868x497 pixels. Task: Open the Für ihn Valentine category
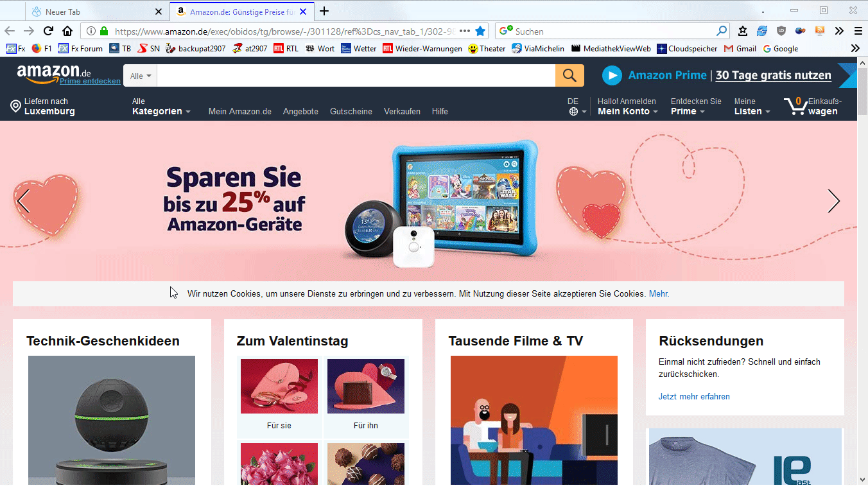pos(366,397)
